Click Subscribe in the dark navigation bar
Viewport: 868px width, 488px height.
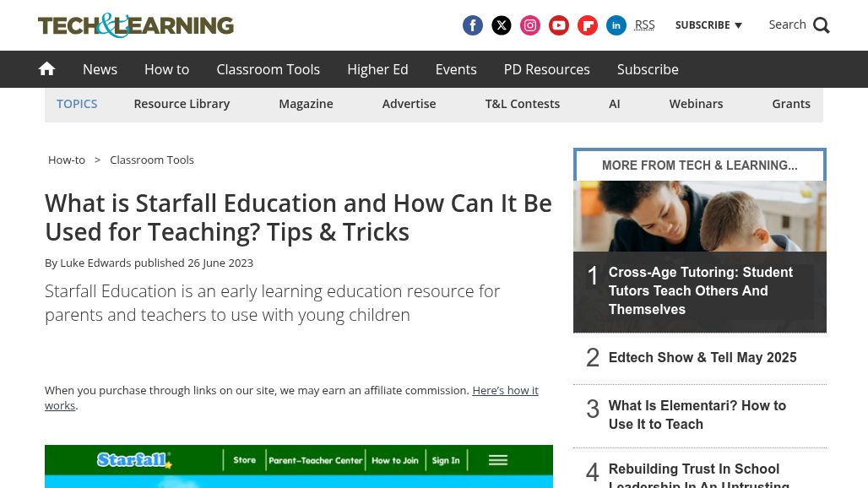point(648,69)
